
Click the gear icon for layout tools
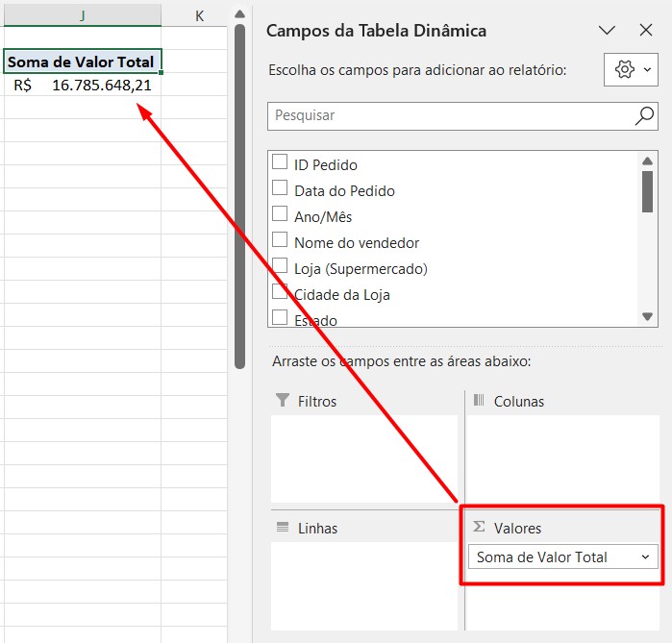point(625,70)
